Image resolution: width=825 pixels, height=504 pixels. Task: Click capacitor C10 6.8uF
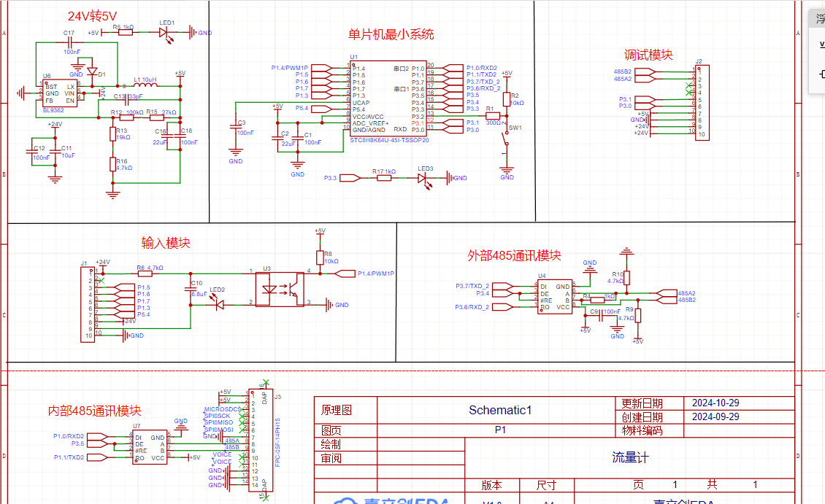tap(191, 289)
